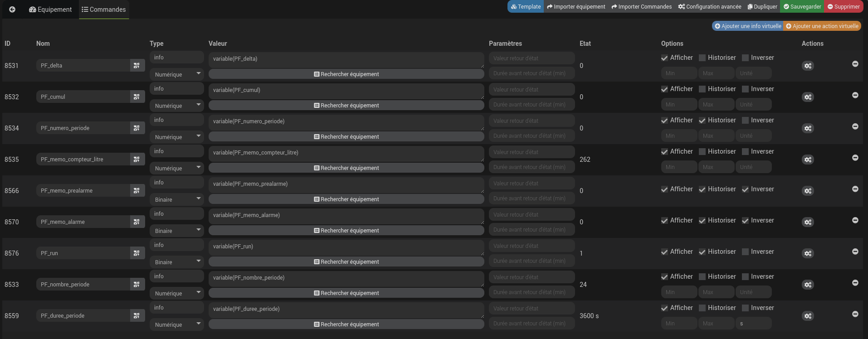Open icon picker for PF_numero_periode name
Screen dimensions: 868x339
(137, 128)
